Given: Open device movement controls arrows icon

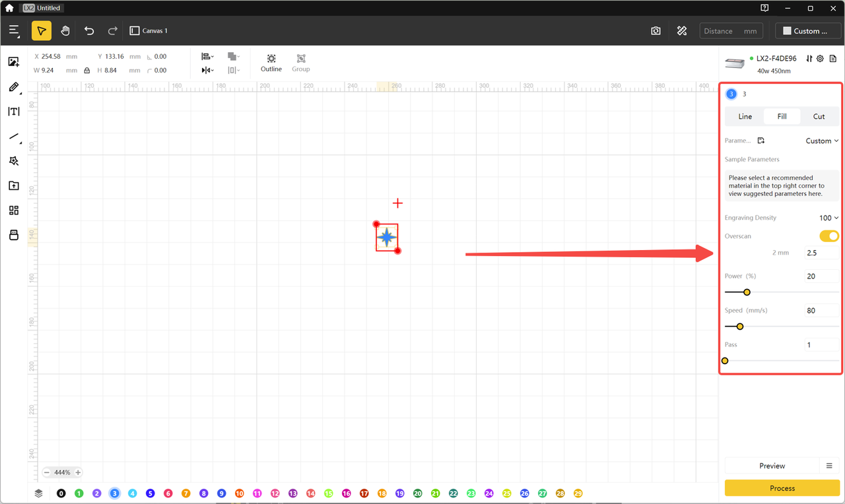Looking at the screenshot, I should click(x=809, y=59).
